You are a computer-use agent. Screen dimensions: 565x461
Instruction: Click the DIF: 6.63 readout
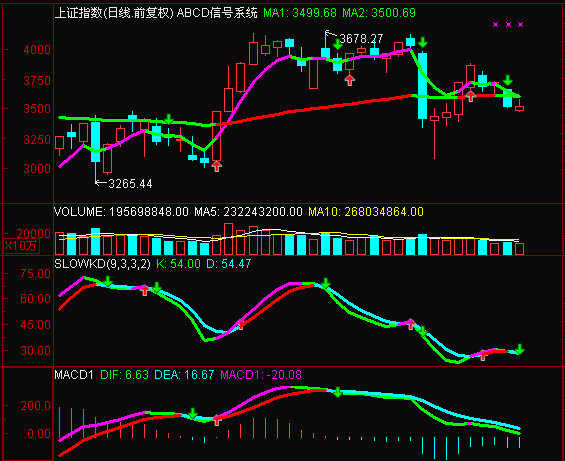coord(124,375)
